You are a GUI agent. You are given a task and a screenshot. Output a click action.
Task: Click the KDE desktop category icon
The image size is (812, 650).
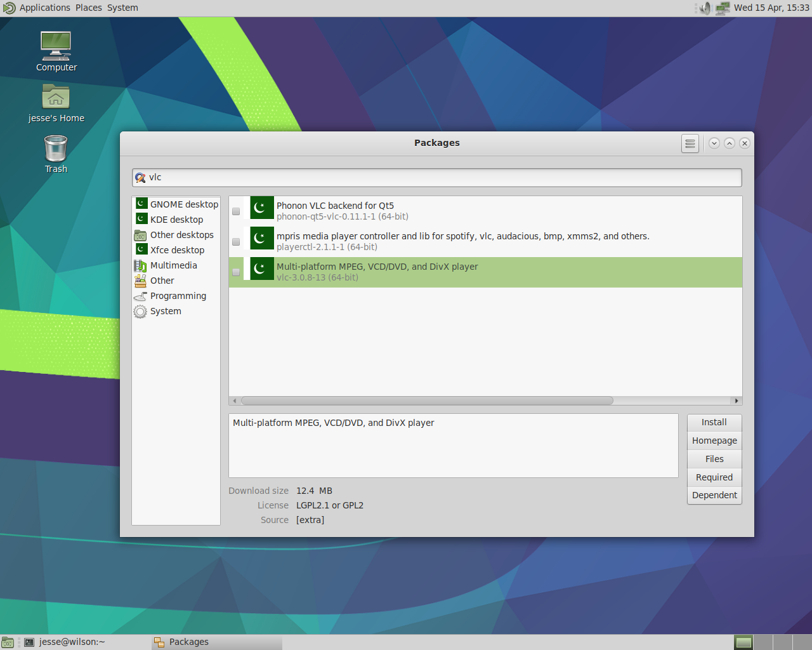tap(141, 219)
